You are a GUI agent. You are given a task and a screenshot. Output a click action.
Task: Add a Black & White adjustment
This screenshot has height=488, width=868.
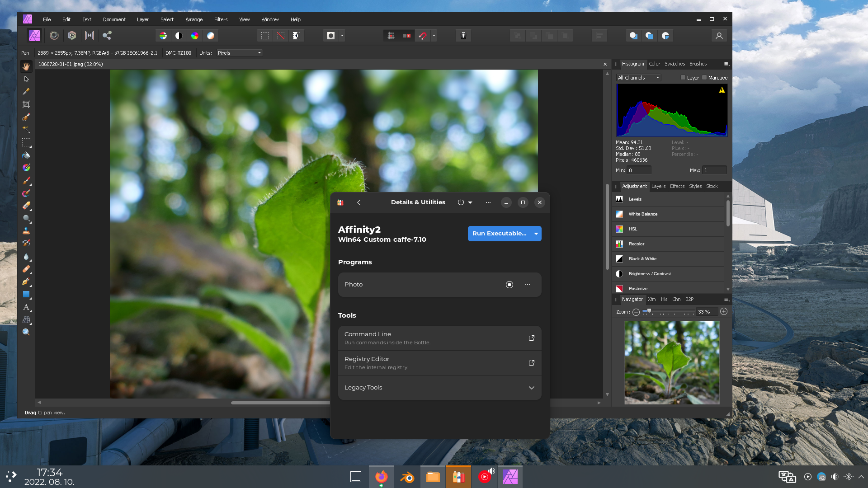point(642,258)
